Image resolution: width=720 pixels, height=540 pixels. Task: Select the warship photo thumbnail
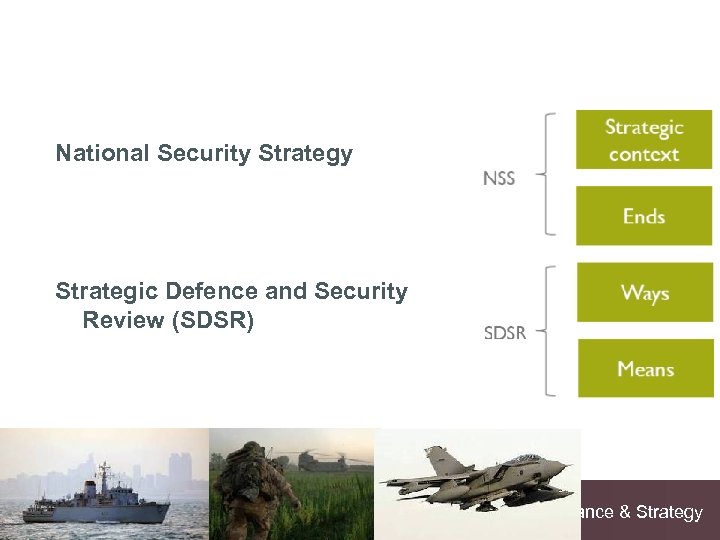(x=104, y=484)
